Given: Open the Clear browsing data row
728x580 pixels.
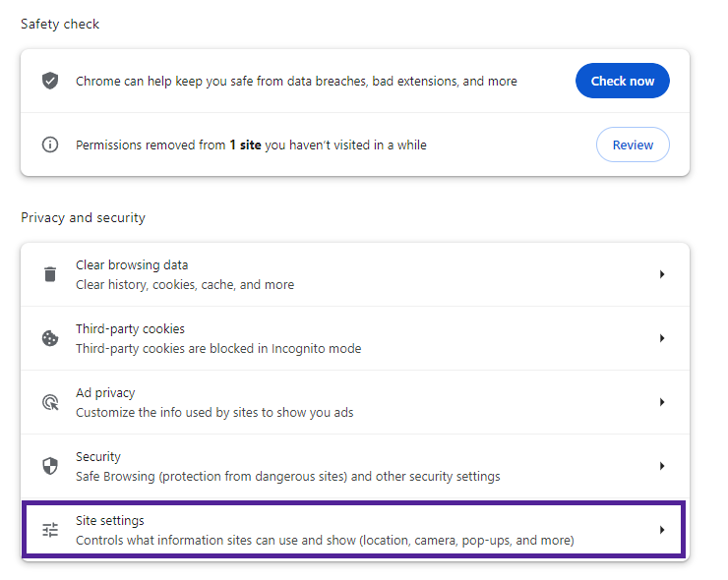Looking at the screenshot, I should (355, 274).
